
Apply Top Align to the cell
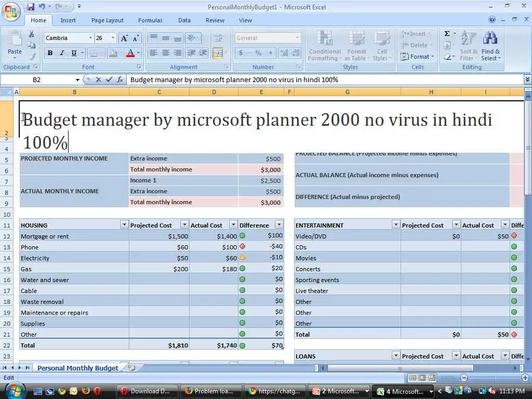coord(154,37)
